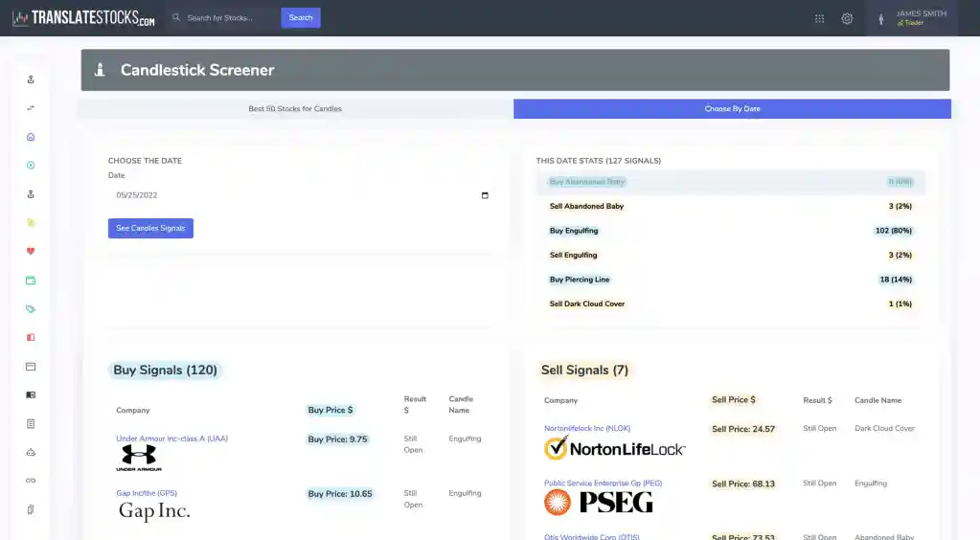This screenshot has width=980, height=540.
Task: Click the Under Armour logo
Action: pyautogui.click(x=139, y=458)
